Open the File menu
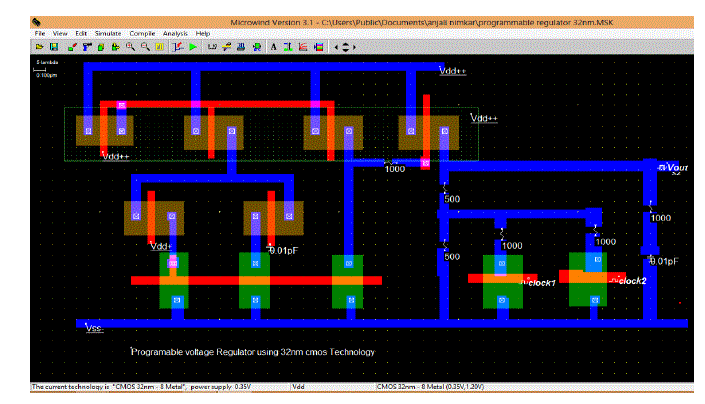This screenshot has width=705, height=404. click(40, 34)
